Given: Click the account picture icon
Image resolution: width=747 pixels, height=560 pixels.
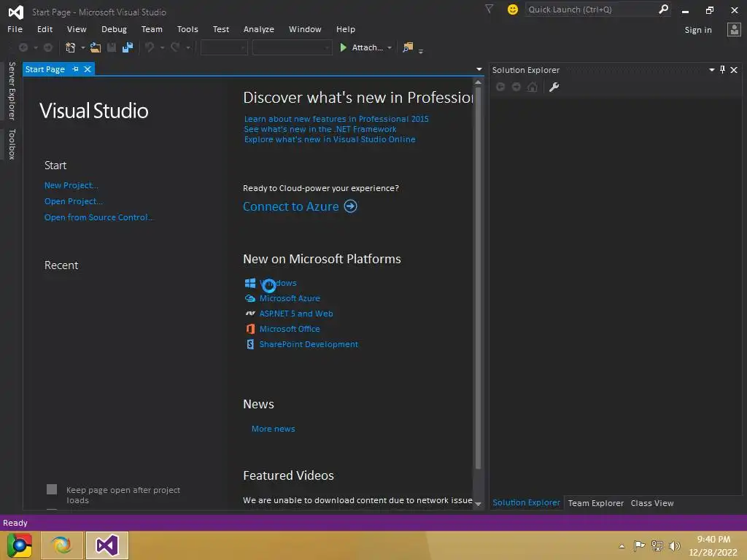Looking at the screenshot, I should 734,29.
